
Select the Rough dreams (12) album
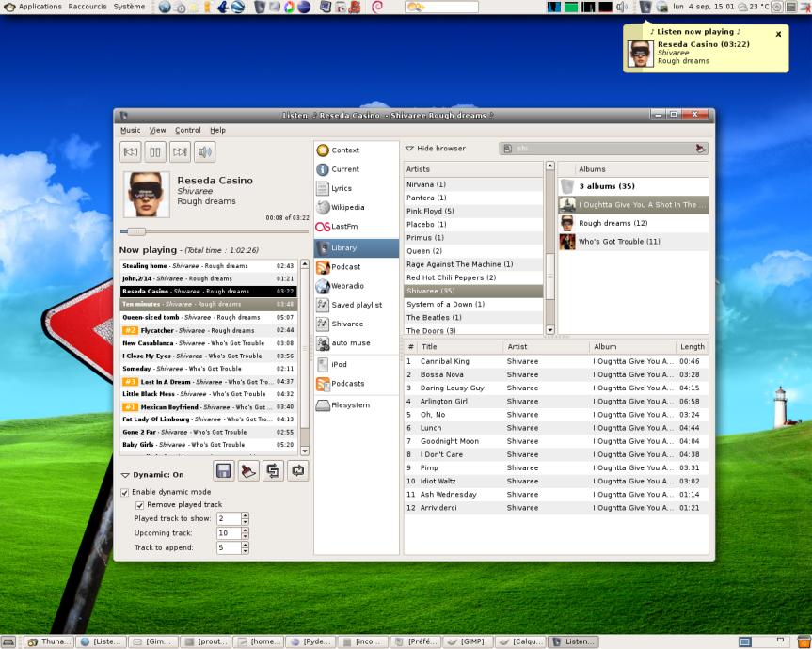[633, 224]
